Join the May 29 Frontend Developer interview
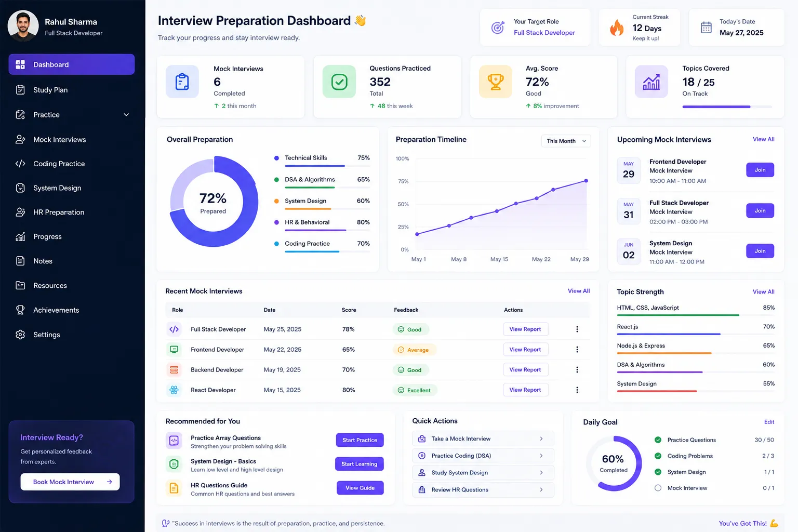 click(760, 170)
